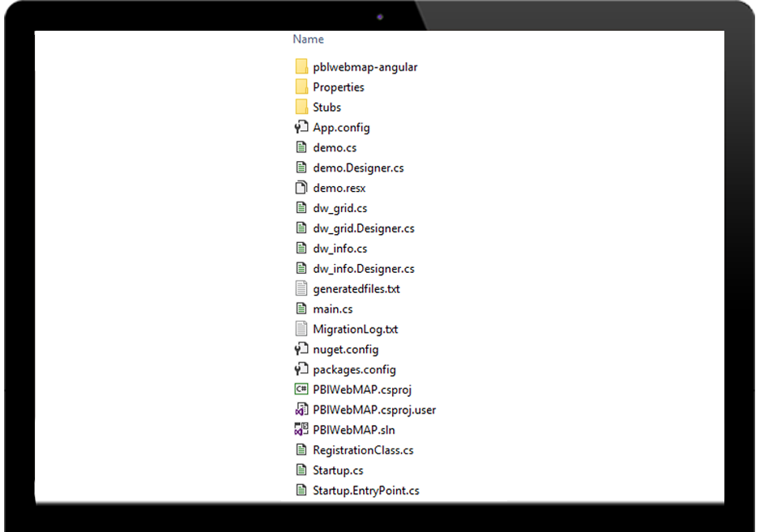Select the App.config configuration file icon

301,127
